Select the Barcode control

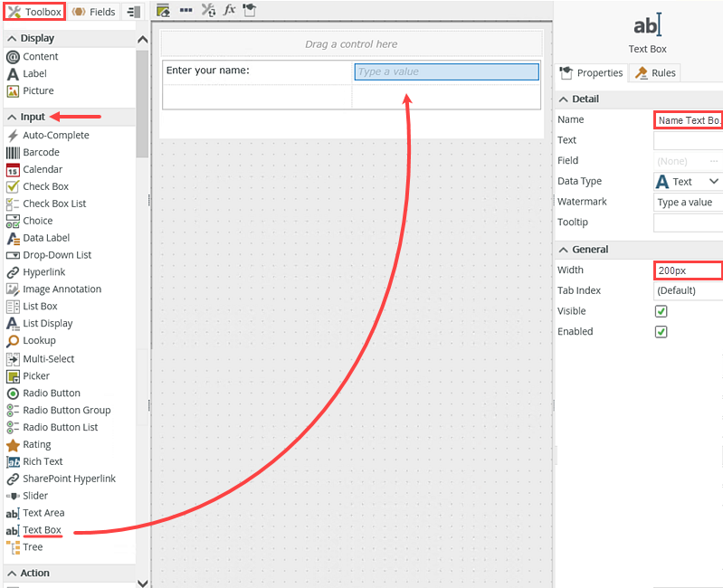coord(33,152)
